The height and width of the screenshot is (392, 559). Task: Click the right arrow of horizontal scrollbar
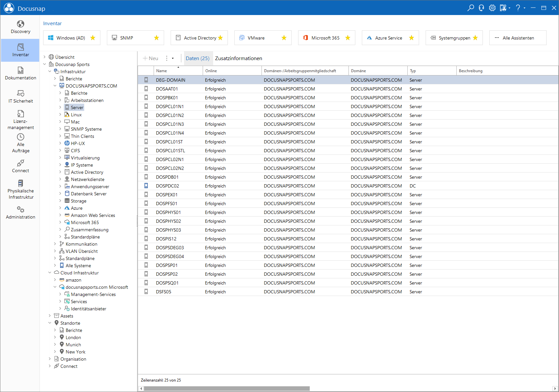[555, 388]
